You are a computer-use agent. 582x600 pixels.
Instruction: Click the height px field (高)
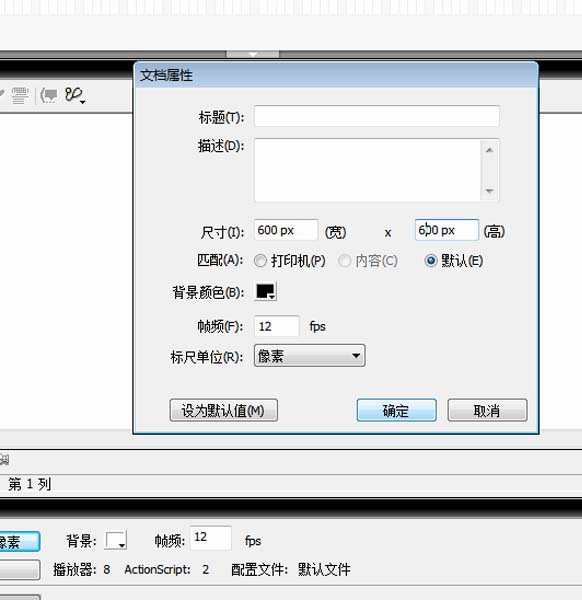point(447,230)
